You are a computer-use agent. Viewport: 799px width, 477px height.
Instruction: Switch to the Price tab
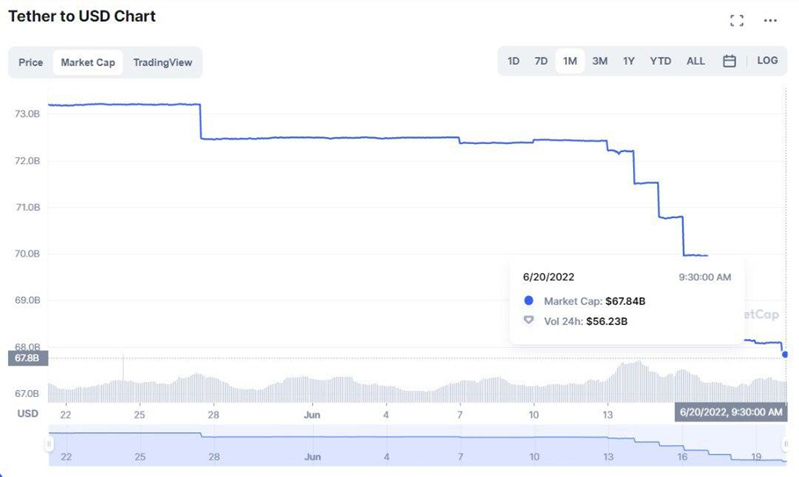tap(31, 62)
